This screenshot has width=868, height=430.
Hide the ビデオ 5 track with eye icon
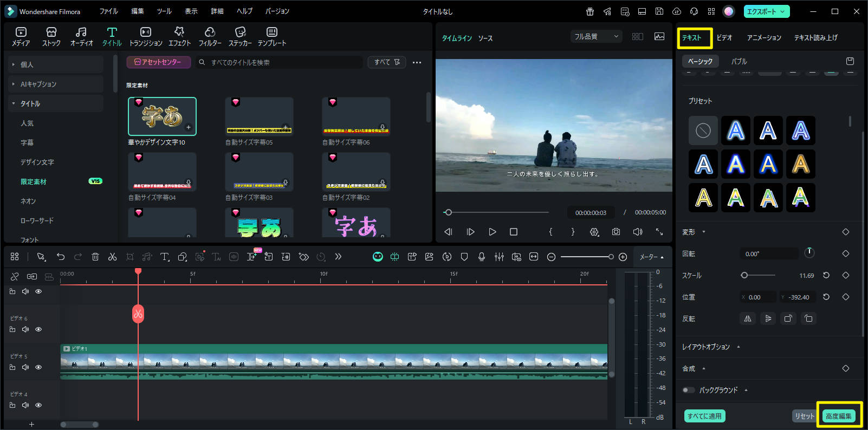pos(38,367)
